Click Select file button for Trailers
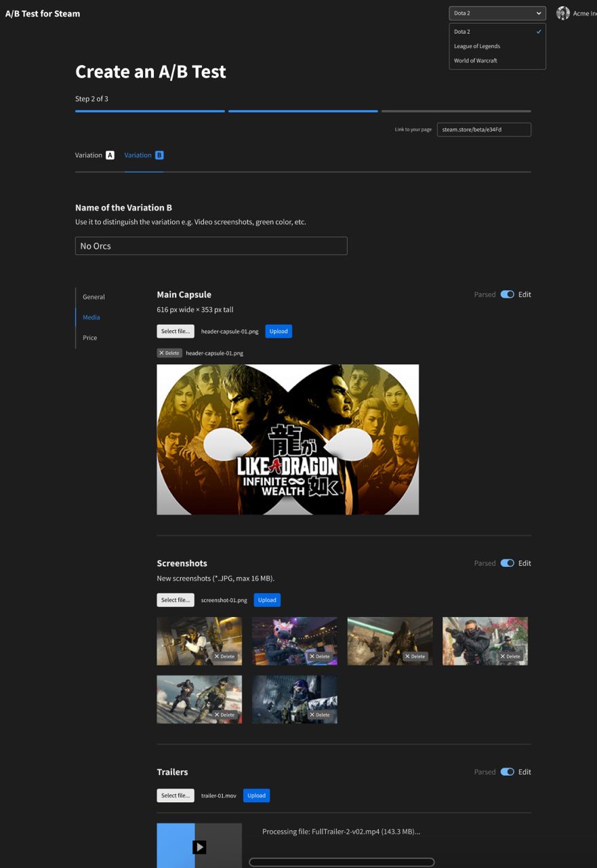This screenshot has height=868, width=597. click(x=176, y=795)
